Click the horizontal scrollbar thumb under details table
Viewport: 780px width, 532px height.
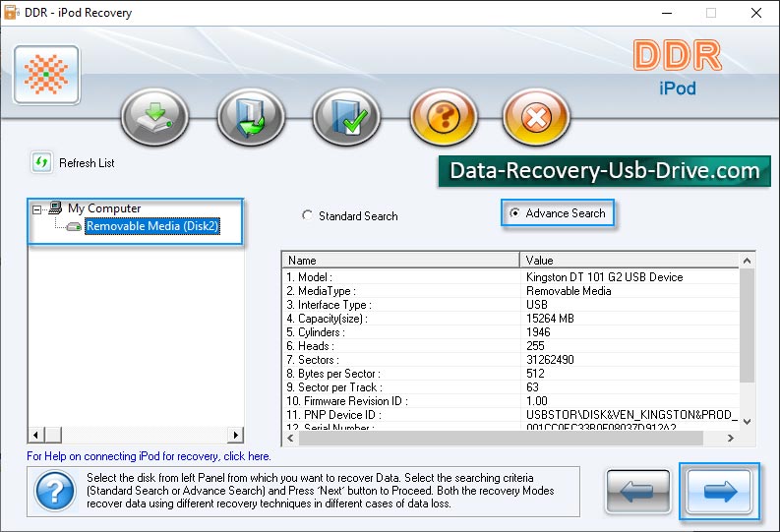point(501,438)
